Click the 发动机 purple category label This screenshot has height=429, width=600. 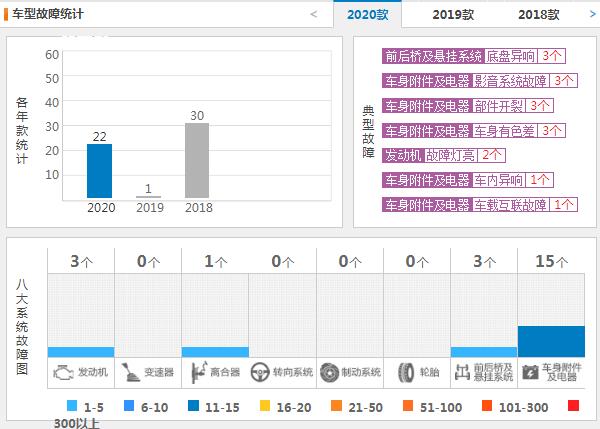pyautogui.click(x=403, y=155)
